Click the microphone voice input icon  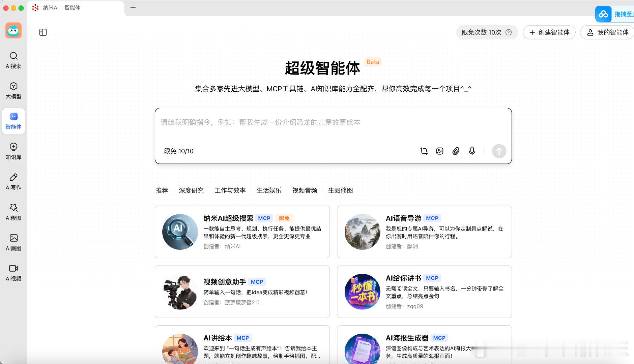click(x=472, y=151)
